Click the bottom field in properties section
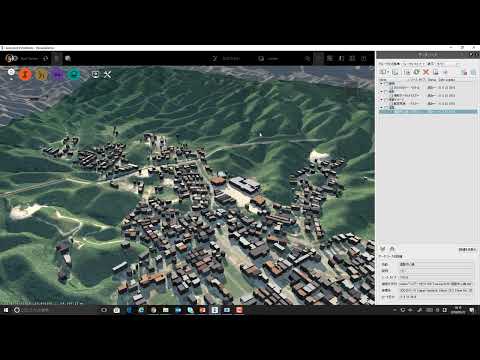This screenshot has height=360, width=480. point(436,297)
